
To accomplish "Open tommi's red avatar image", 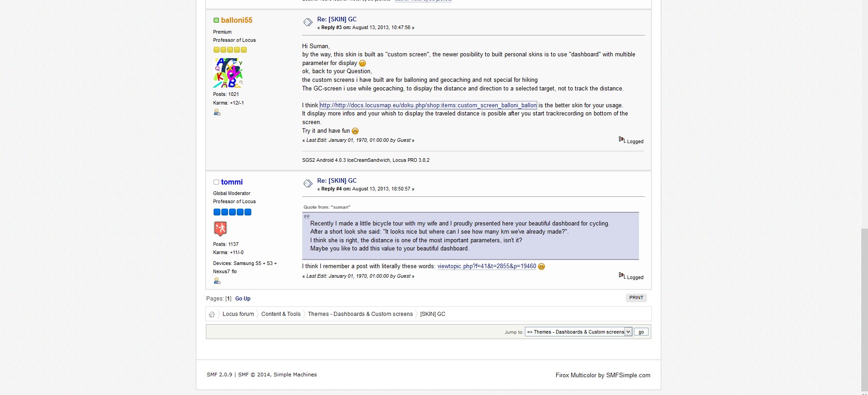I will [220, 228].
